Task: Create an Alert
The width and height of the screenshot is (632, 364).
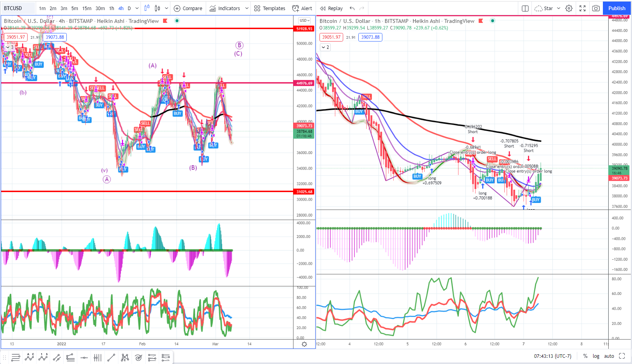Action: point(302,8)
